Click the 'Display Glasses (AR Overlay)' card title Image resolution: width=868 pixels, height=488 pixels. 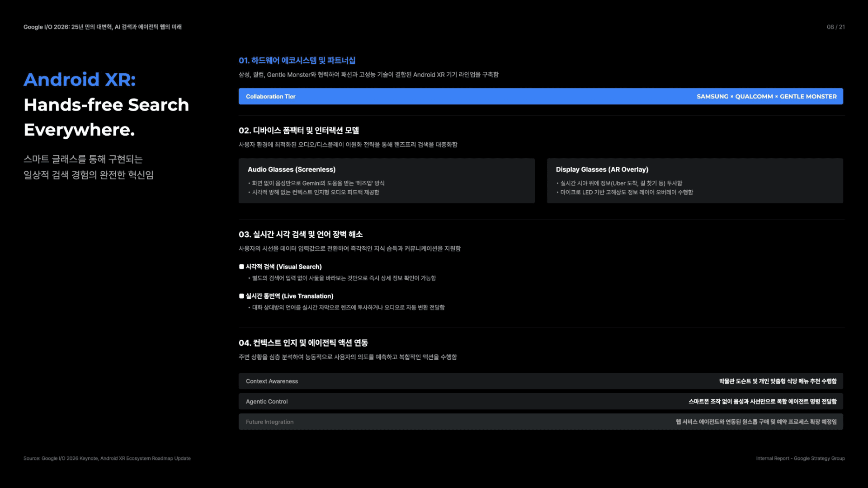click(x=602, y=169)
